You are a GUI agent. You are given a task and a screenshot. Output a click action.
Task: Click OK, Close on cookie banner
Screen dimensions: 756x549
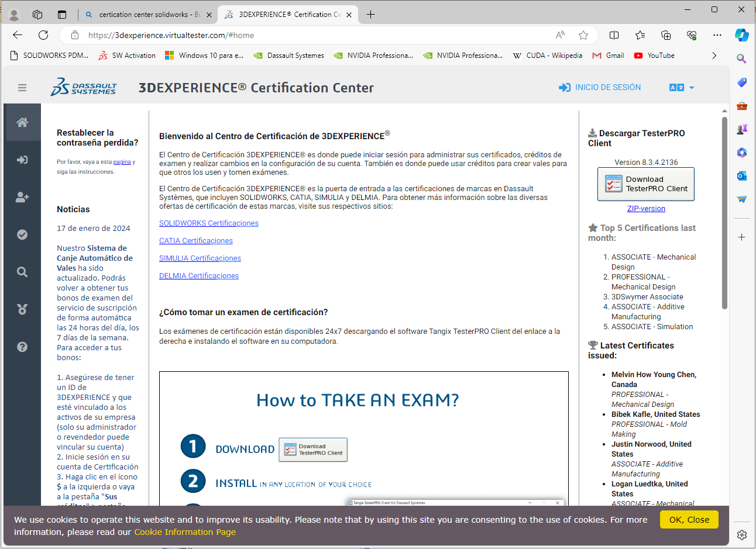(x=689, y=520)
